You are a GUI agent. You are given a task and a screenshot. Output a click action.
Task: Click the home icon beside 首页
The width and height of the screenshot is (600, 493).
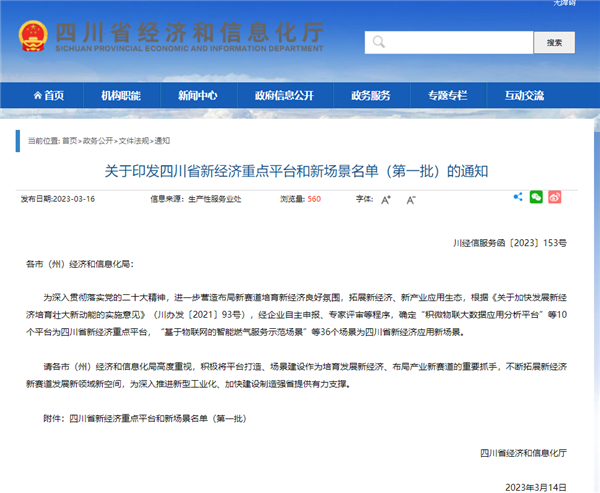[33, 95]
